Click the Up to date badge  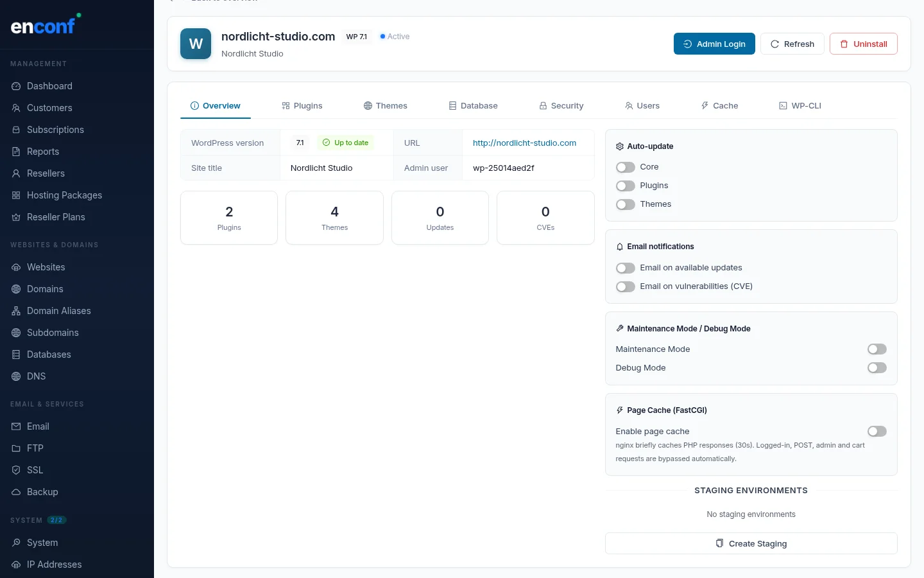tap(345, 143)
